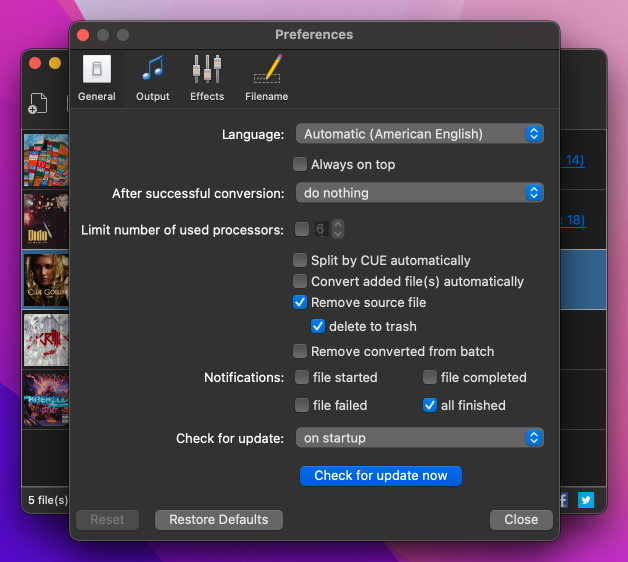Image resolution: width=628 pixels, height=562 pixels.
Task: Open the Output preferences music note icon
Action: coord(153,68)
